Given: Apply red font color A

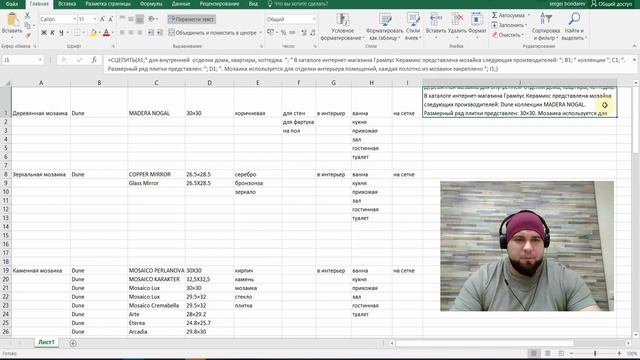Looking at the screenshot, I should click(107, 33).
